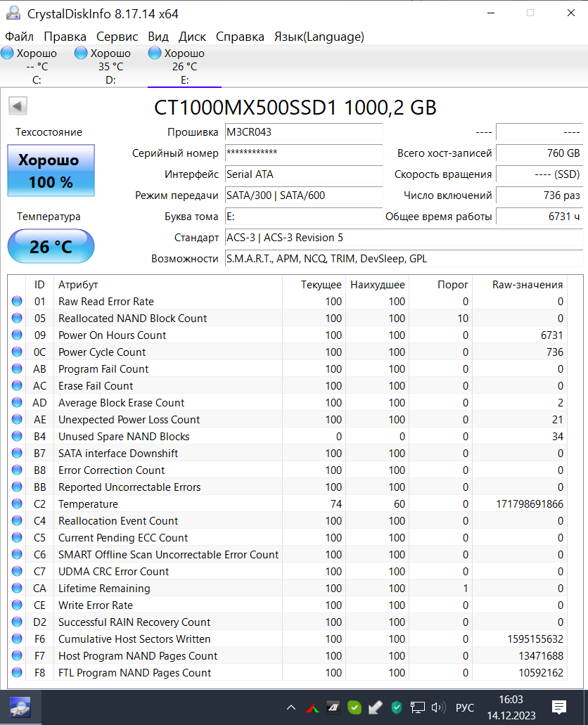This screenshot has height=725, width=588.
Task: Select the SMART Offline Scan Uncorrectable Error Count row
Action: point(288,554)
